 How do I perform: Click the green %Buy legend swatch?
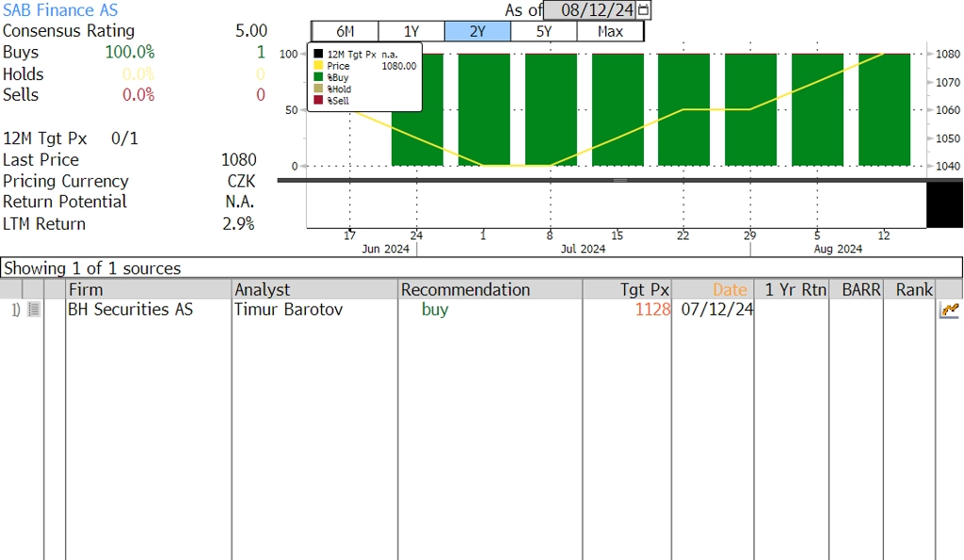(x=318, y=77)
